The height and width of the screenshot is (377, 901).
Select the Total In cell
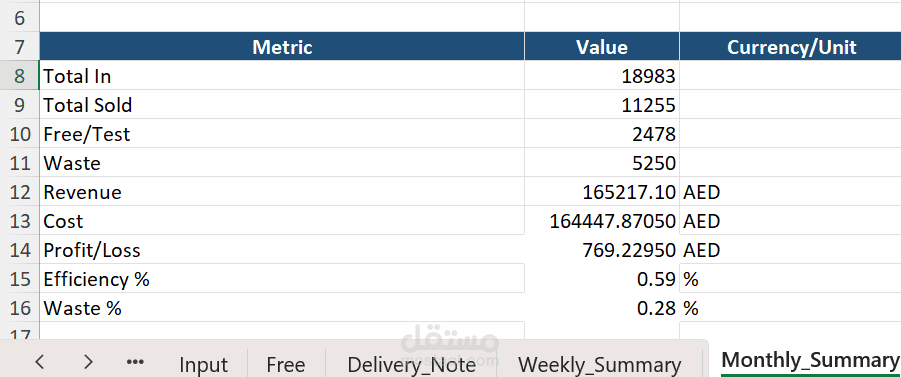282,76
